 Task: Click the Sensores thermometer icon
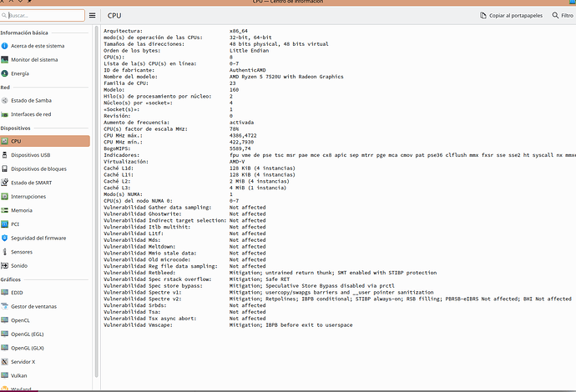pos(5,251)
